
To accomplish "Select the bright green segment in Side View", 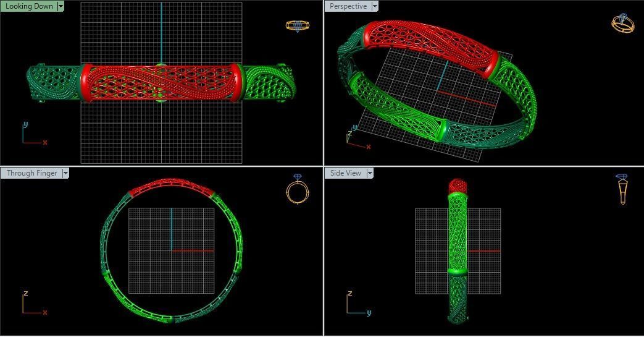I will 458,232.
